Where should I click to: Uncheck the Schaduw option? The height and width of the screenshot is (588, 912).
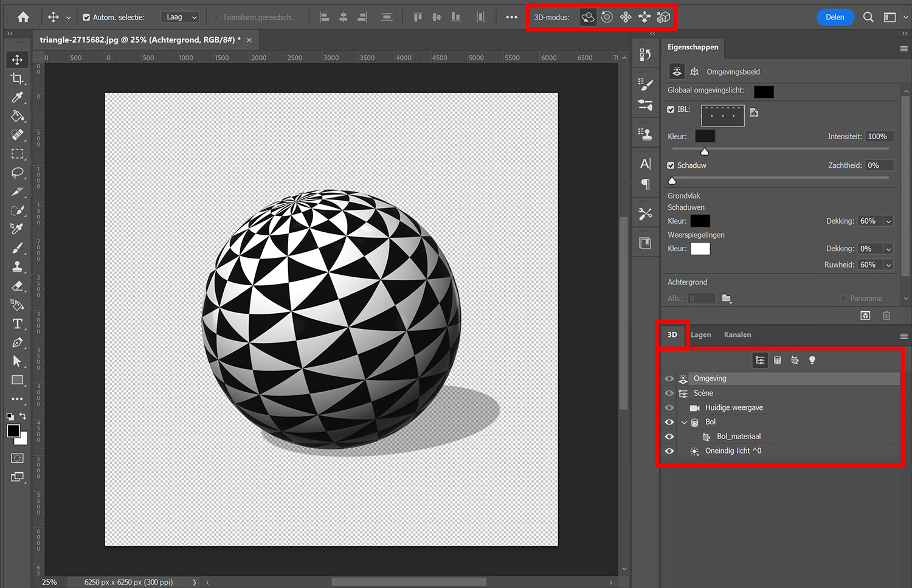671,165
